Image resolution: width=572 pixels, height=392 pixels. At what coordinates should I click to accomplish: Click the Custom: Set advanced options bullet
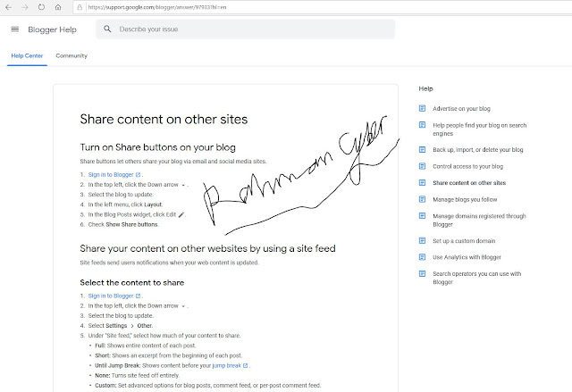click(208, 385)
